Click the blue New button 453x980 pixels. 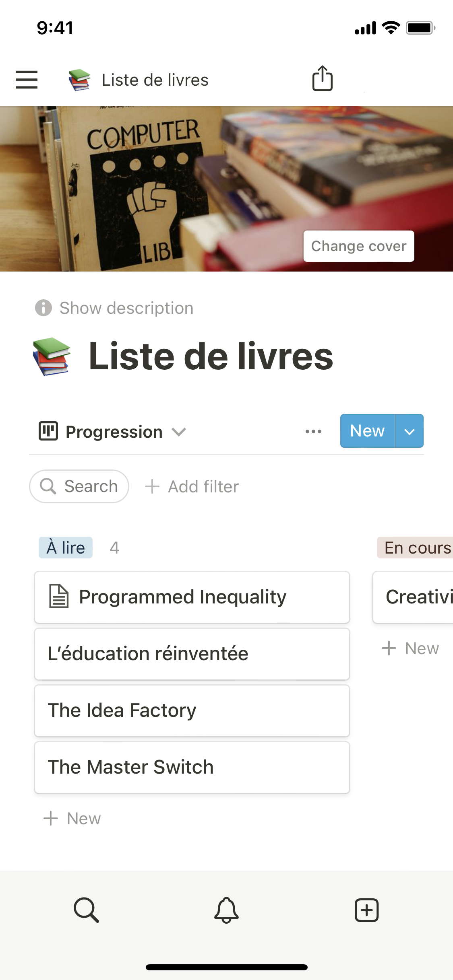[367, 431]
